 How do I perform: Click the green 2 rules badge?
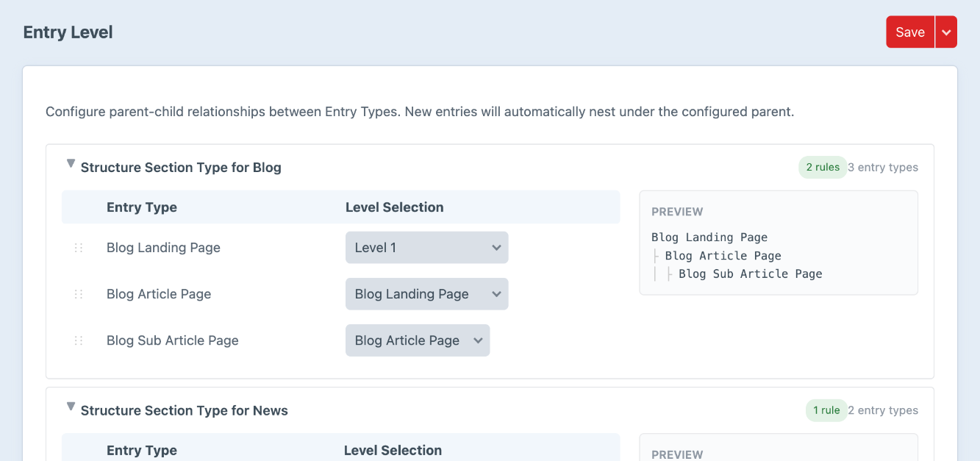[x=823, y=167]
